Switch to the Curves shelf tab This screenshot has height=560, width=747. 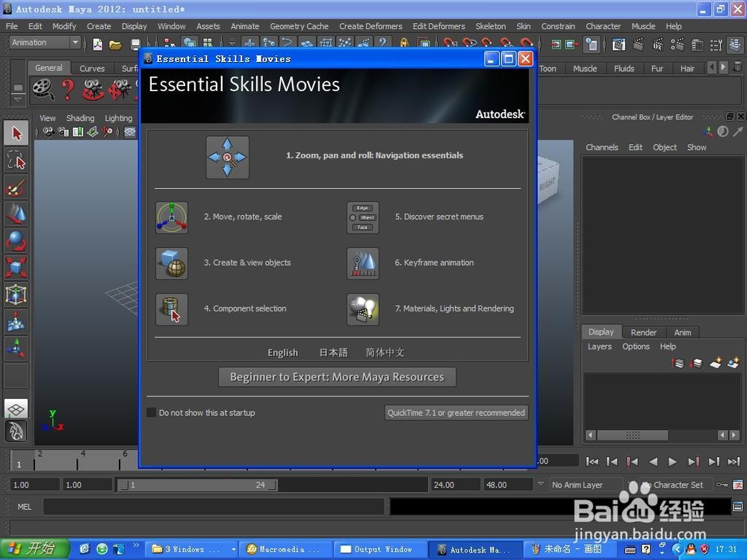coord(92,69)
